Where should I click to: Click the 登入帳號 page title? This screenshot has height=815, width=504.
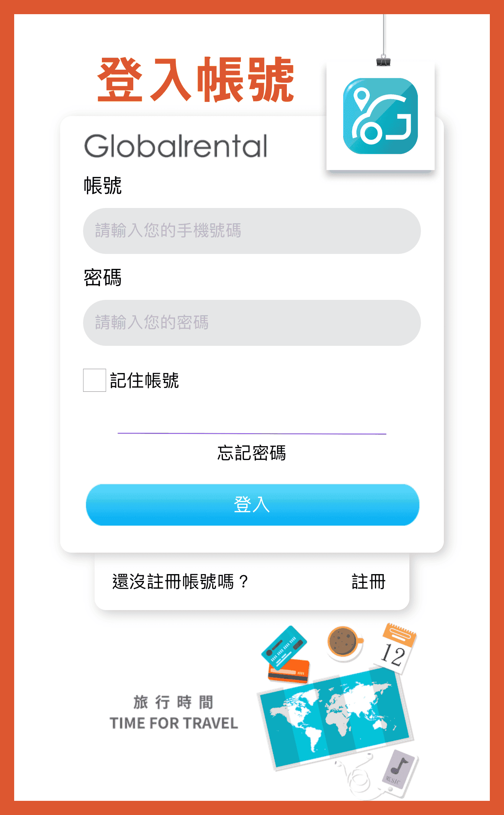tap(196, 80)
